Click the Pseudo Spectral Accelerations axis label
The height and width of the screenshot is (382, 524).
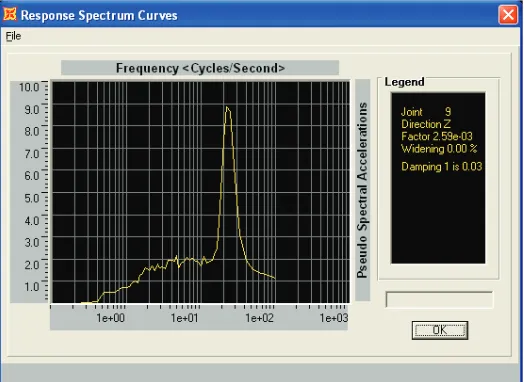tap(362, 190)
